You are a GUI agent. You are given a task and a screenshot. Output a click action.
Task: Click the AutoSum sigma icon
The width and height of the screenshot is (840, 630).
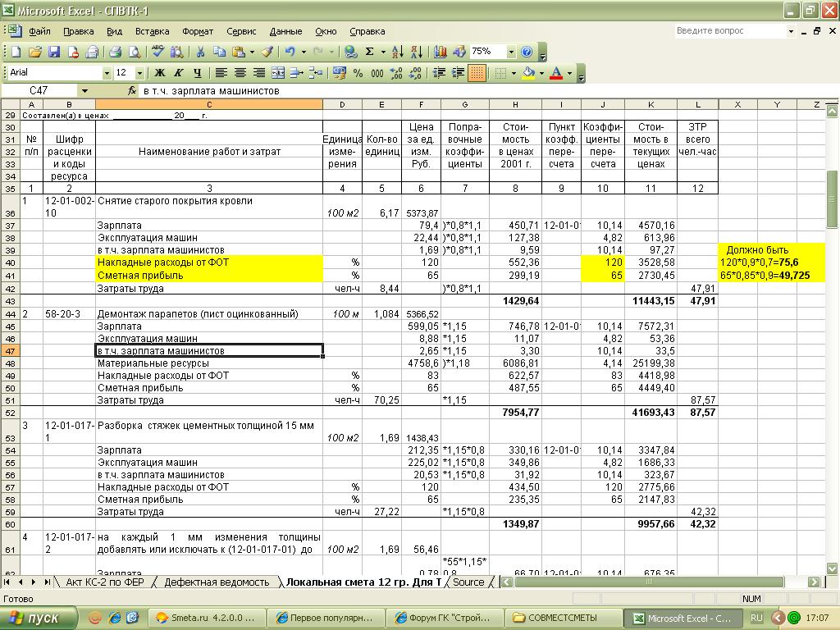[x=370, y=52]
